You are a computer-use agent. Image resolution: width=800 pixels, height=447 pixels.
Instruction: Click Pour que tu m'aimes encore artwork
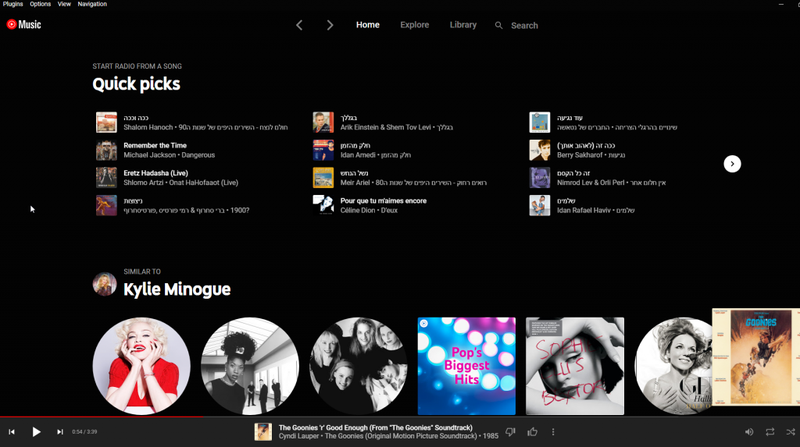(x=323, y=205)
